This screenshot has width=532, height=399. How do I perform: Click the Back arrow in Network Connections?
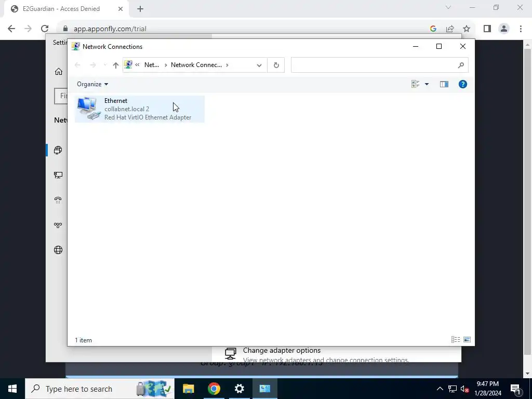(x=77, y=65)
